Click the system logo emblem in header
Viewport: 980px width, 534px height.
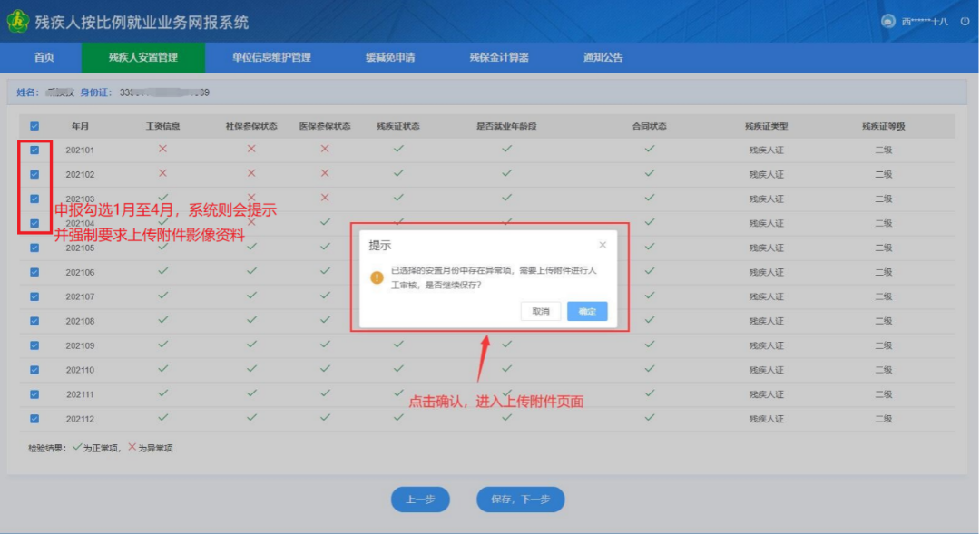click(x=18, y=22)
